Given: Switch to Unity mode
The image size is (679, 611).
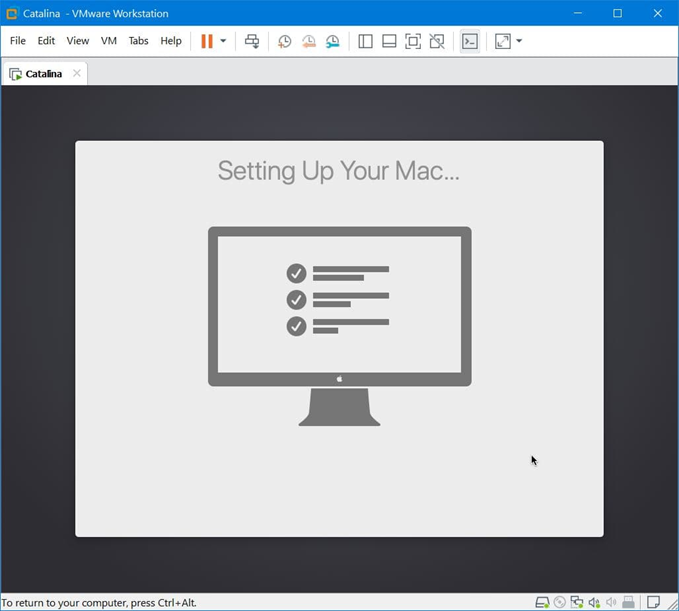Looking at the screenshot, I should click(x=437, y=41).
